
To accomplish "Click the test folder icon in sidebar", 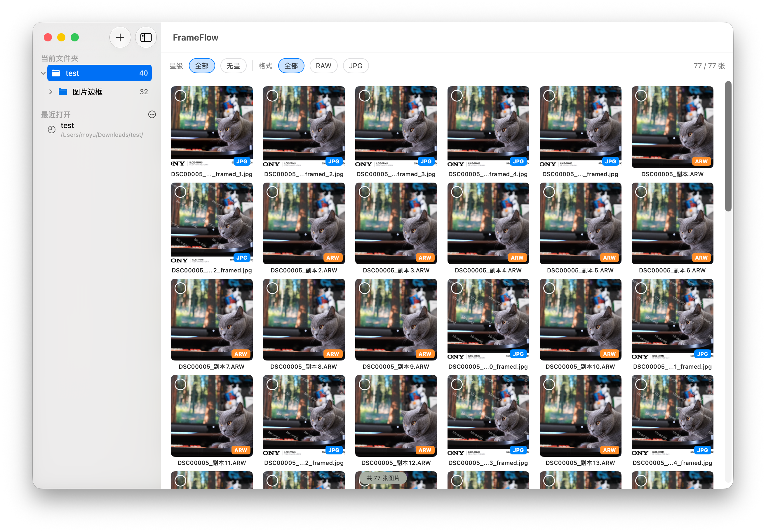I will click(56, 73).
